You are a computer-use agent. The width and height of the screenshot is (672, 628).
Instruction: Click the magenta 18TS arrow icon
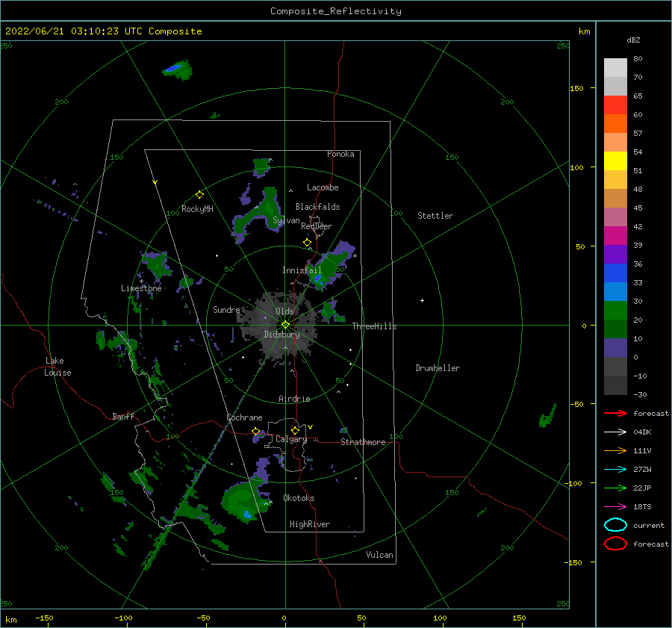point(615,507)
